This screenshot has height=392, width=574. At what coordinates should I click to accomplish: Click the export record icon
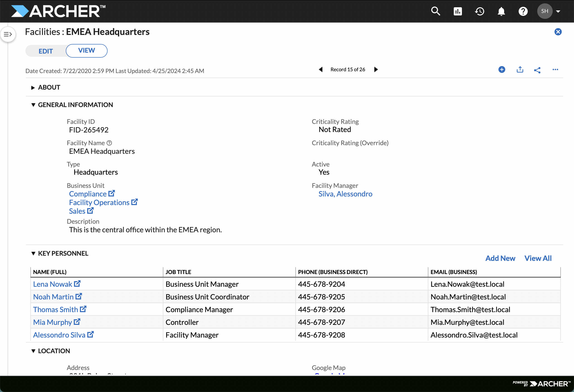click(x=520, y=70)
